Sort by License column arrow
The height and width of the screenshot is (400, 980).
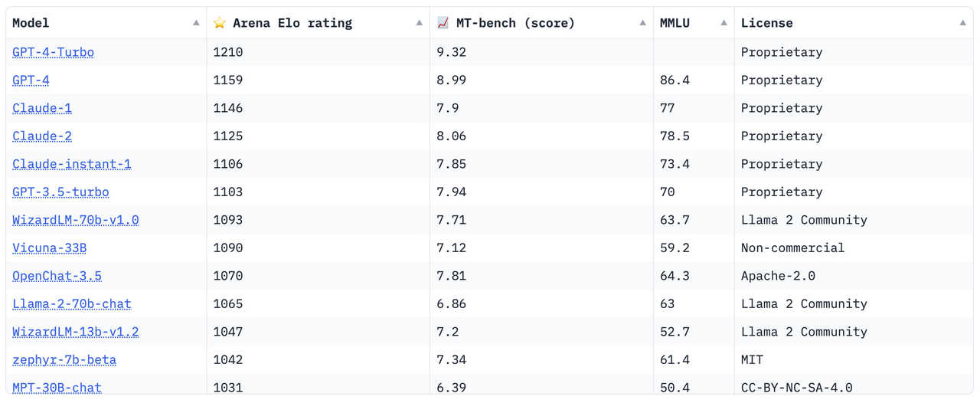point(963,23)
